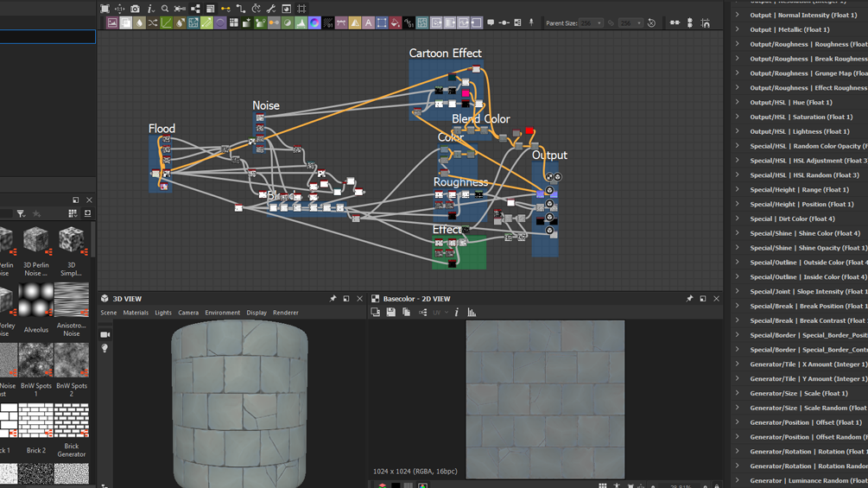Select the Brick 2 library thumbnail

click(x=36, y=420)
